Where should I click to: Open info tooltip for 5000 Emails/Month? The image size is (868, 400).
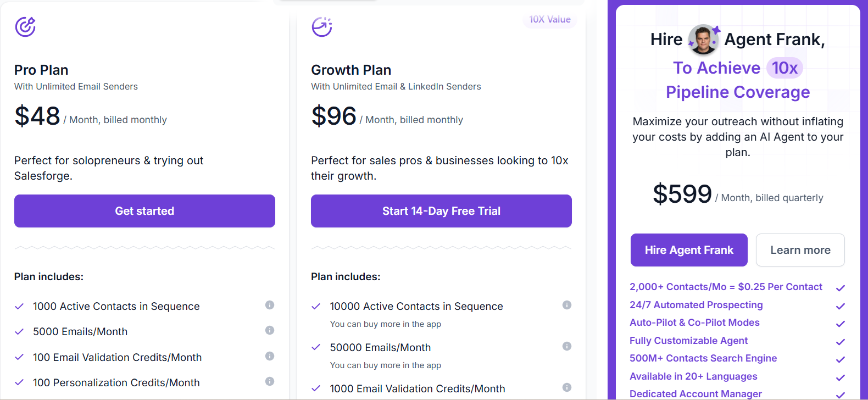270,330
